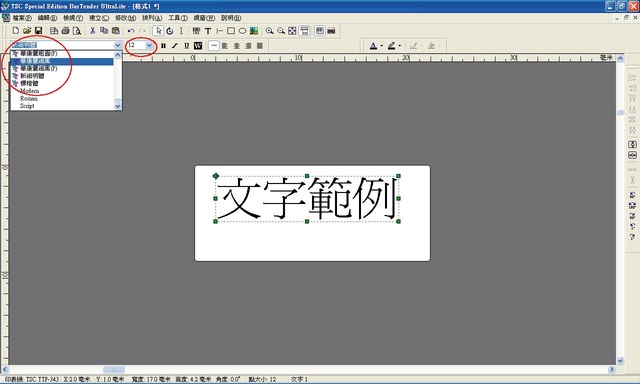This screenshot has width=640, height=384.
Task: Click the New document icon
Action: pos(16,31)
